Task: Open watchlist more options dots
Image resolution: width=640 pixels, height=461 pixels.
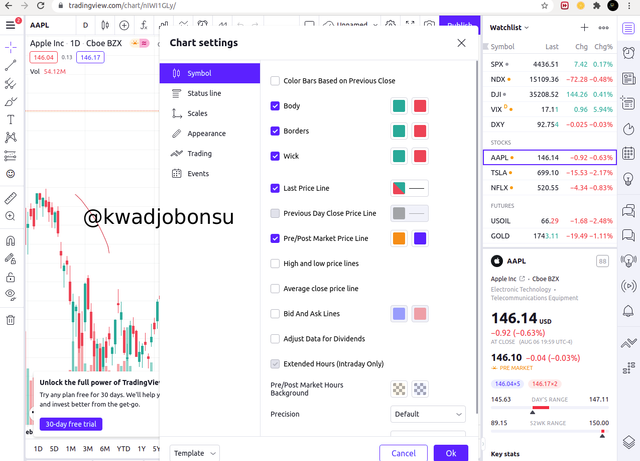Action: tap(604, 27)
